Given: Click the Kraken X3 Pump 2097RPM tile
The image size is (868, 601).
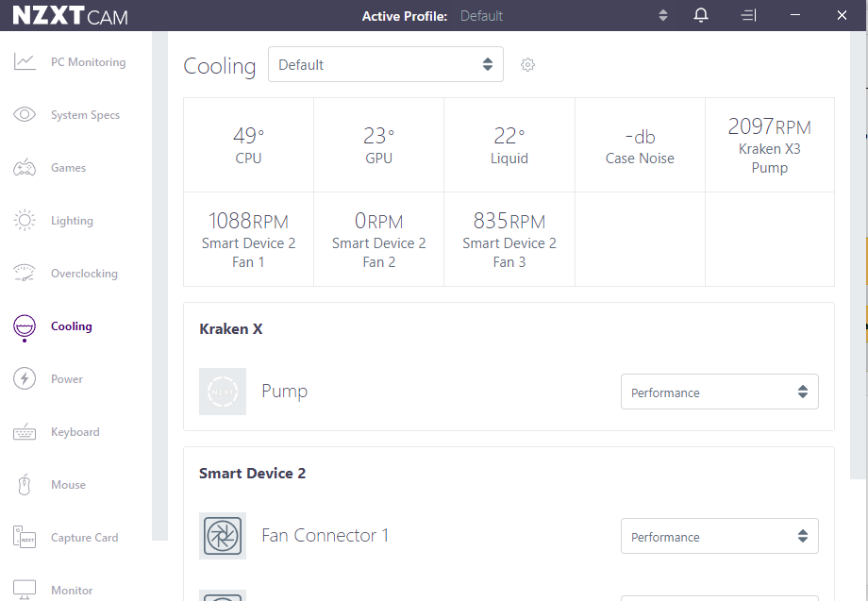Looking at the screenshot, I should point(770,145).
